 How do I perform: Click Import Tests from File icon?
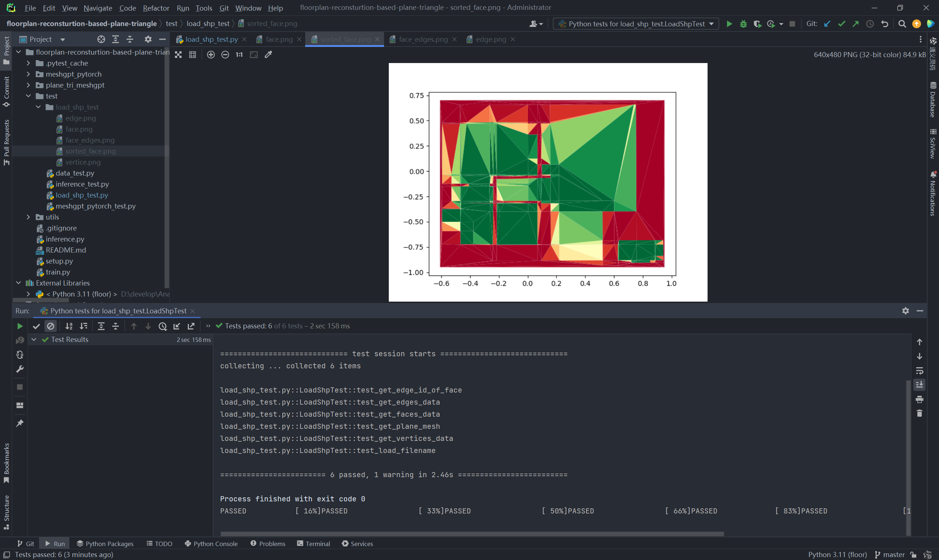(x=177, y=326)
